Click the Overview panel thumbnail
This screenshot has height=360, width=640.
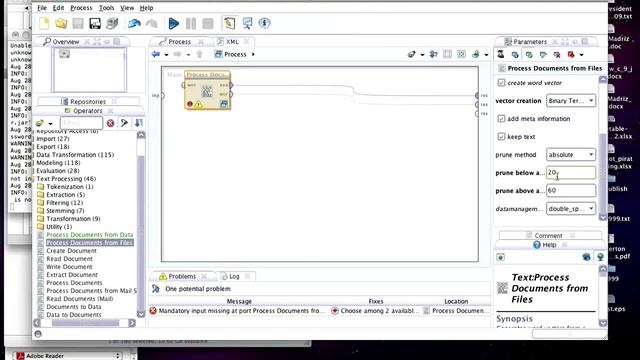(x=89, y=69)
